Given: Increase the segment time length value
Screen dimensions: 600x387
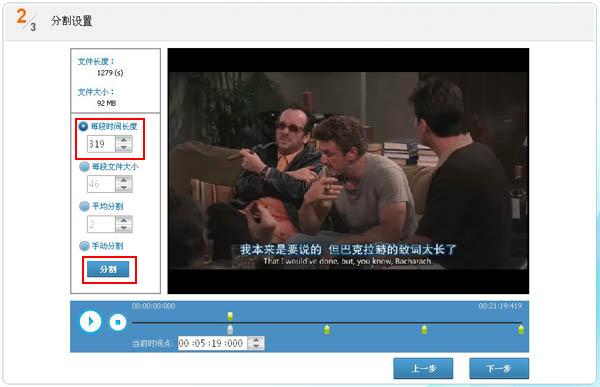Looking at the screenshot, I should coord(124,140).
